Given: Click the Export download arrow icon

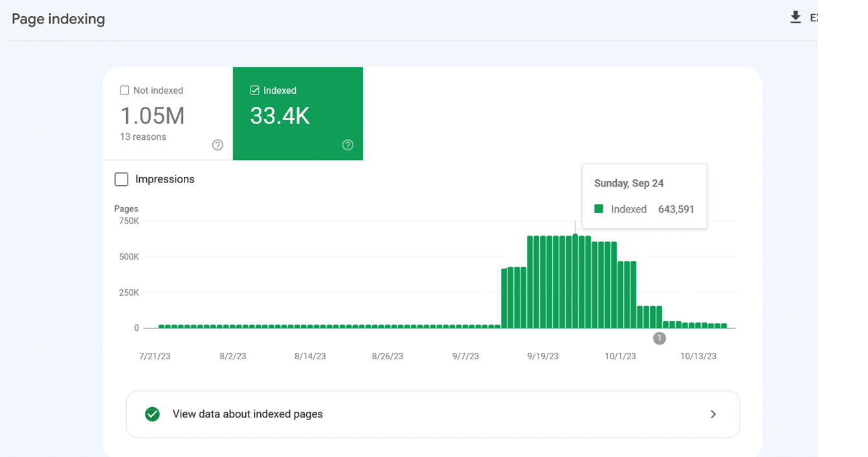Looking at the screenshot, I should (x=796, y=17).
